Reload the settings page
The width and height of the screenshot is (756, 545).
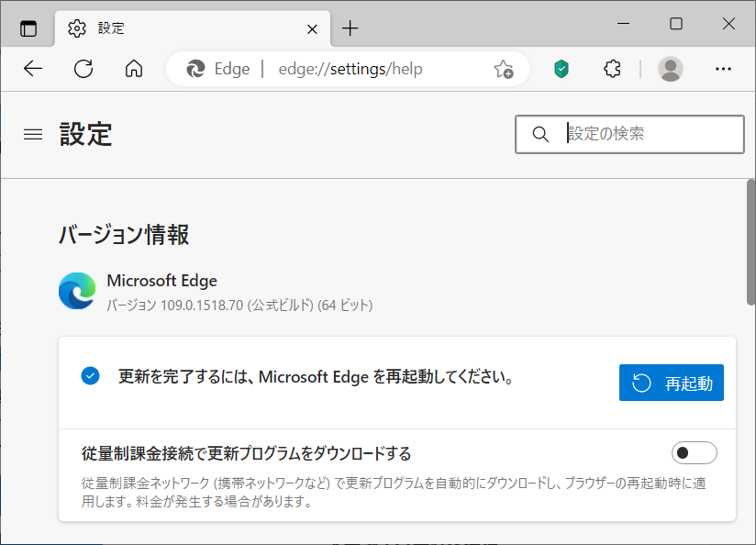tap(83, 69)
